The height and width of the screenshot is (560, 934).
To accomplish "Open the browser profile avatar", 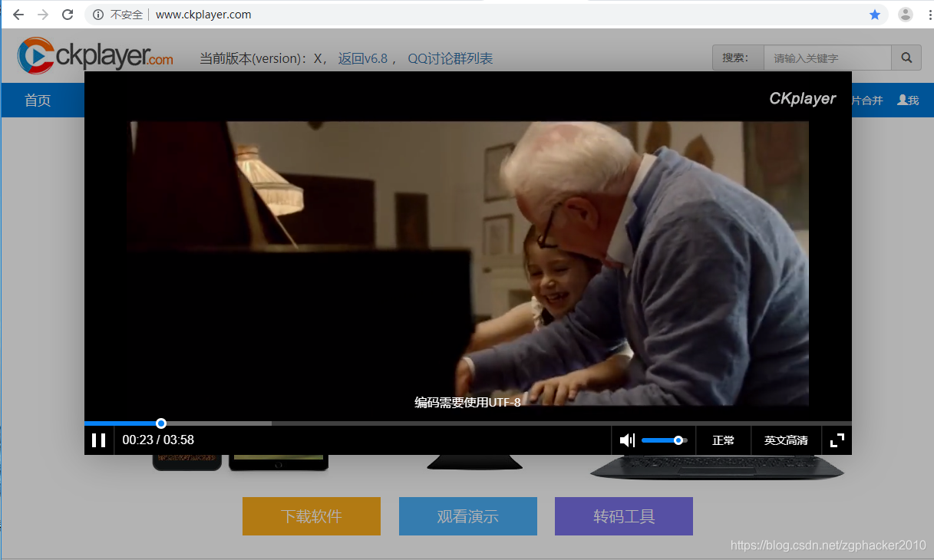I will (x=906, y=15).
